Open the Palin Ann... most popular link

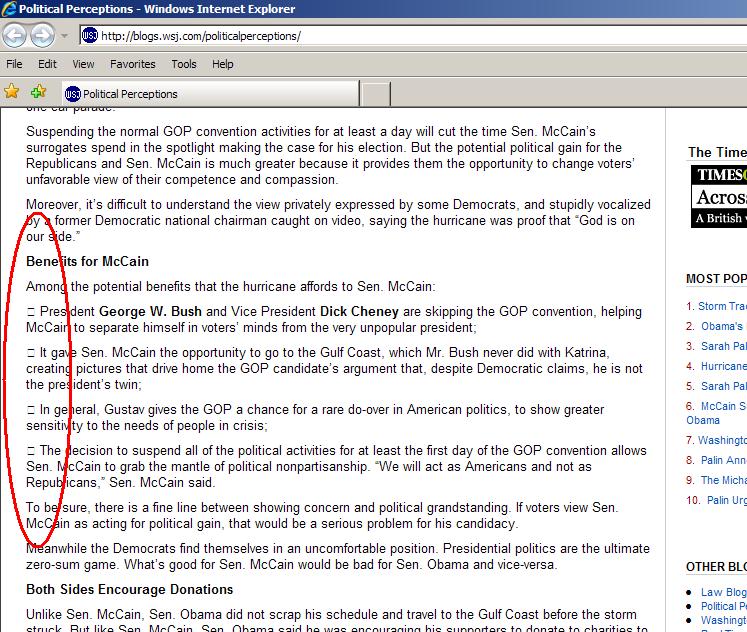pyautogui.click(x=724, y=460)
